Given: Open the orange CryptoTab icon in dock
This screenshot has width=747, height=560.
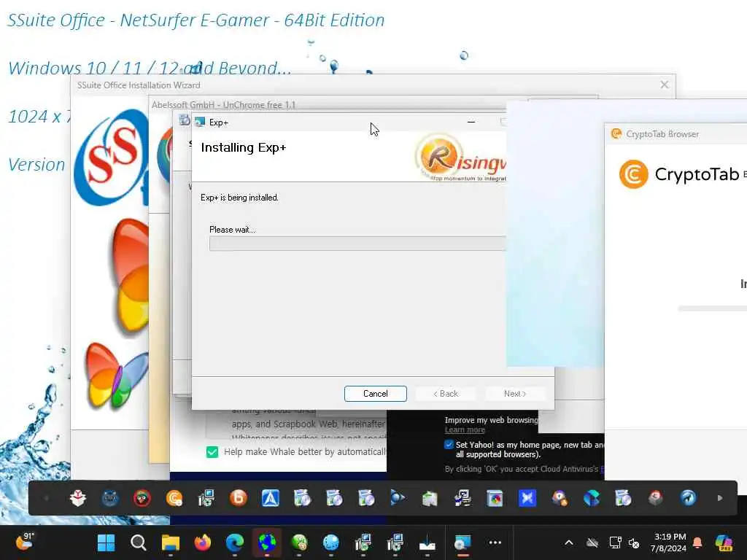Looking at the screenshot, I should click(174, 498).
